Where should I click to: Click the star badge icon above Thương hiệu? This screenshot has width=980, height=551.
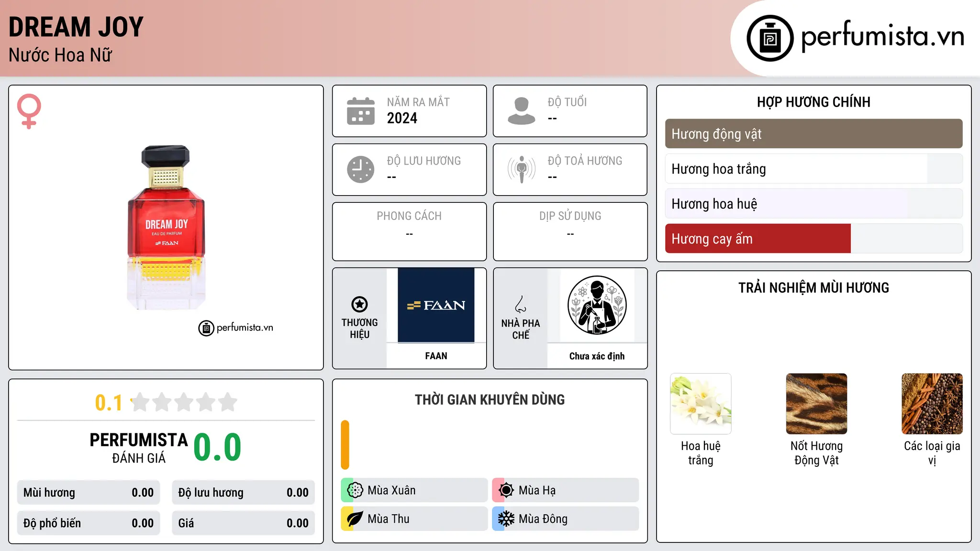point(359,304)
